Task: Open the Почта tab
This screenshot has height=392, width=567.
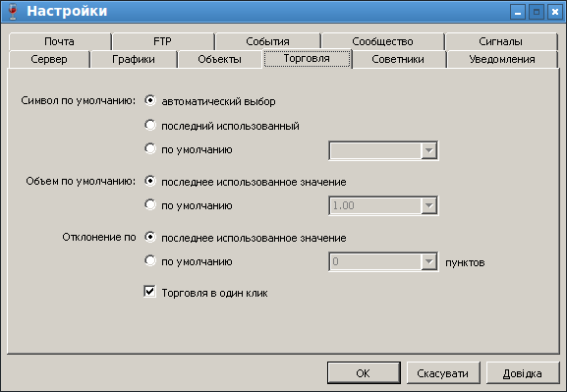Action: pos(60,41)
